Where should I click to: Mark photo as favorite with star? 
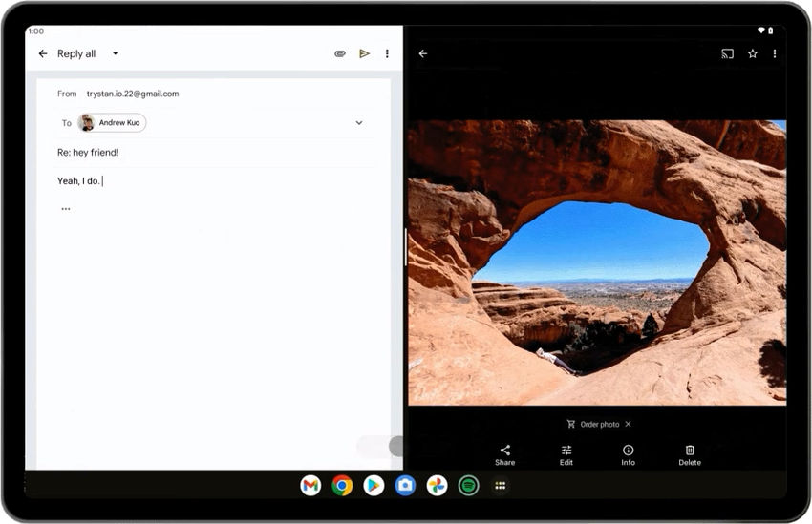pyautogui.click(x=752, y=54)
